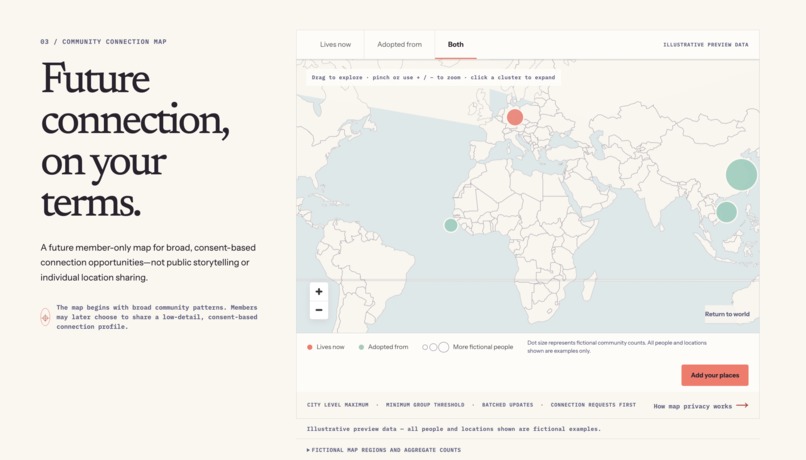
Task: Click the compass icon beside map note
Action: click(45, 317)
